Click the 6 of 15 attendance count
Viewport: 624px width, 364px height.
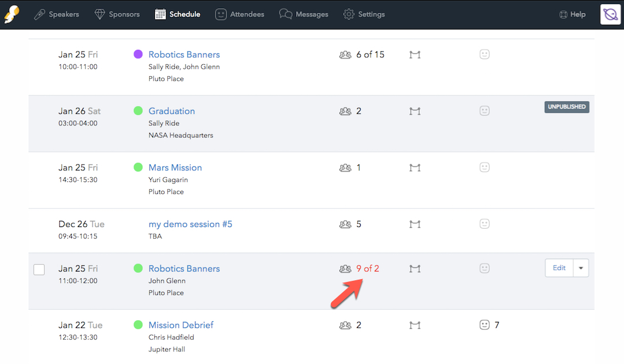pyautogui.click(x=370, y=54)
